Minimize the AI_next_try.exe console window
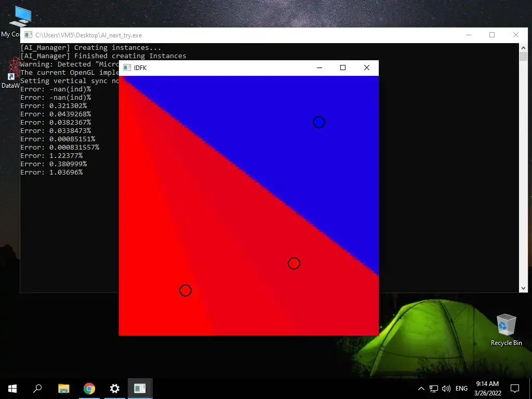 [x=469, y=35]
